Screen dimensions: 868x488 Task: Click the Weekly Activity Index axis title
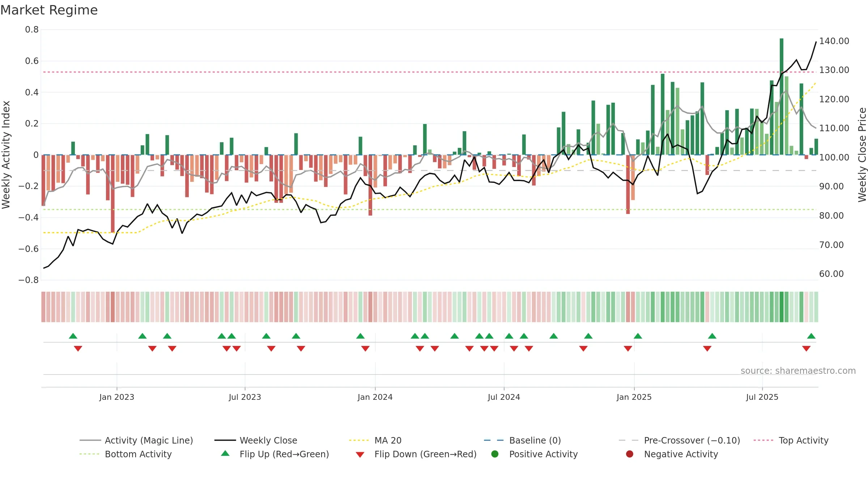tap(6, 155)
